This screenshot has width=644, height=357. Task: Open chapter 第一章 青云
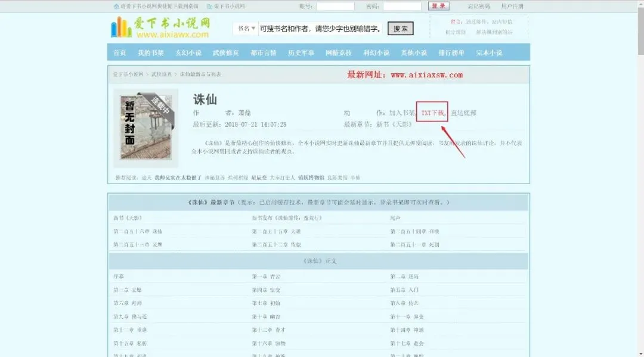pyautogui.click(x=266, y=277)
